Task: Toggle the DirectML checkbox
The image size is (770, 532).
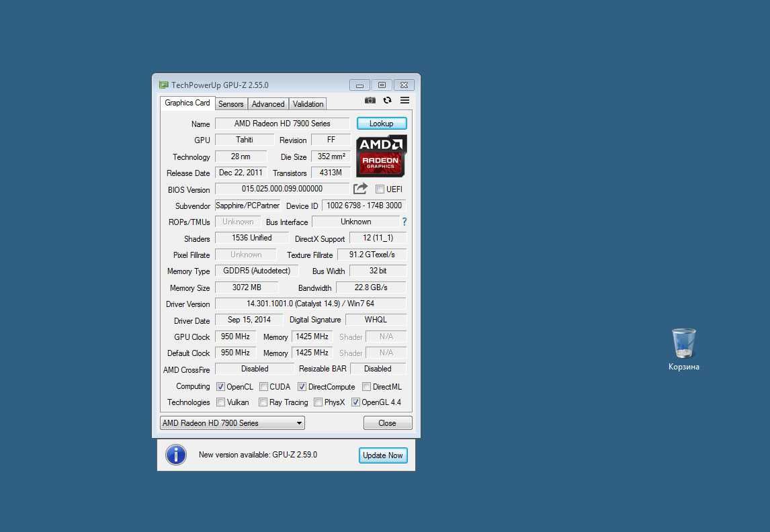Action: pyautogui.click(x=366, y=387)
